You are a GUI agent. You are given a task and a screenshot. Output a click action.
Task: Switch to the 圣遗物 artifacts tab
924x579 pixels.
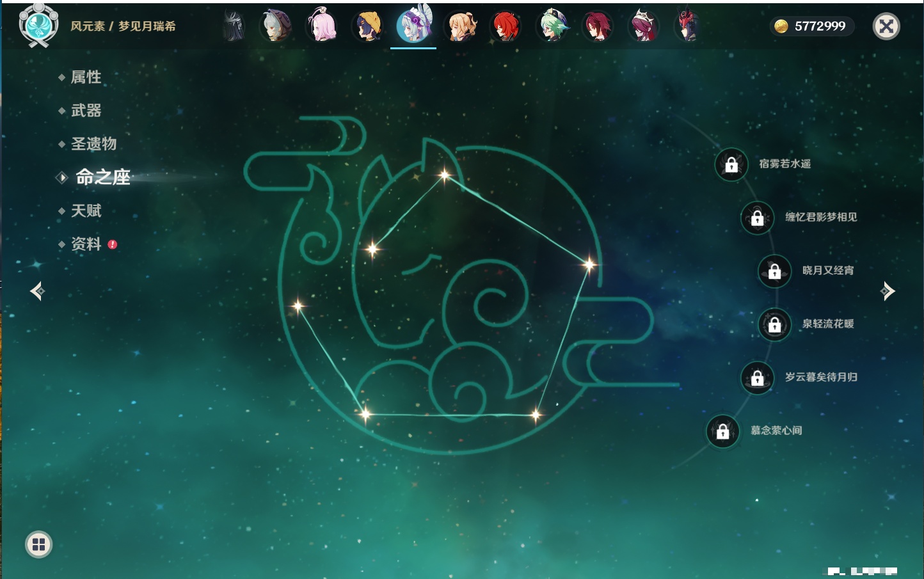(x=93, y=144)
